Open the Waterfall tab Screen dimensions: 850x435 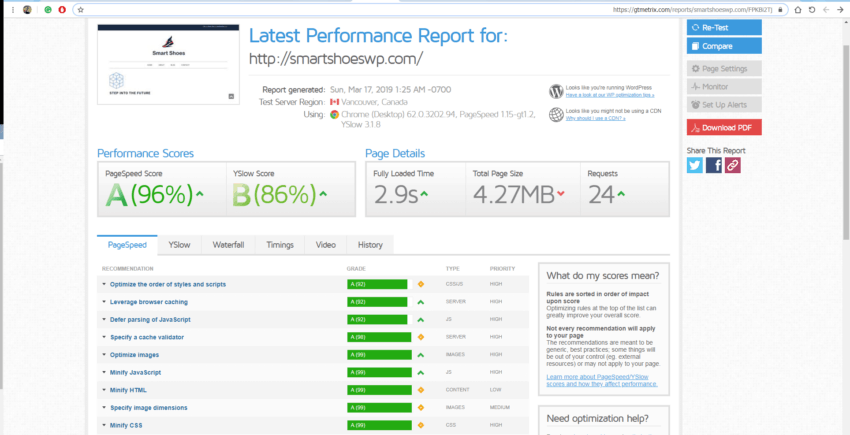(x=228, y=245)
